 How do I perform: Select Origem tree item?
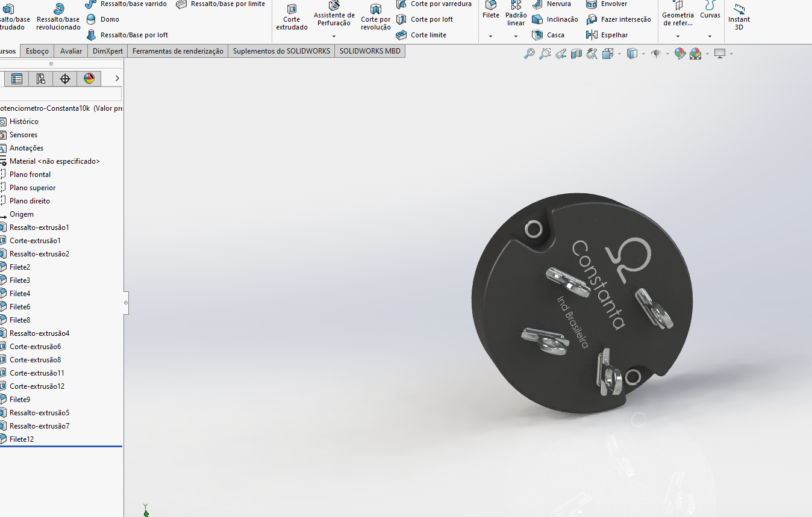(x=22, y=214)
